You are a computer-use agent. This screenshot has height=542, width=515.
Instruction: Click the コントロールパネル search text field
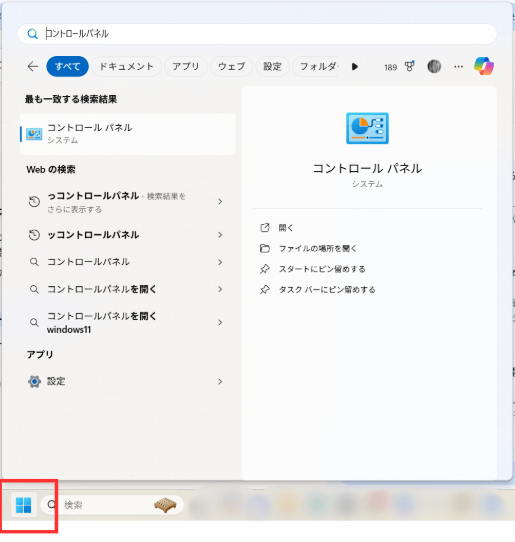[257, 34]
